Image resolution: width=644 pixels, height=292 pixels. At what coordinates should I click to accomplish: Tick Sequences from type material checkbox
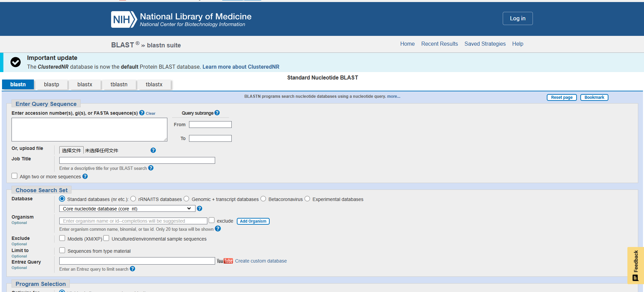[62, 250]
